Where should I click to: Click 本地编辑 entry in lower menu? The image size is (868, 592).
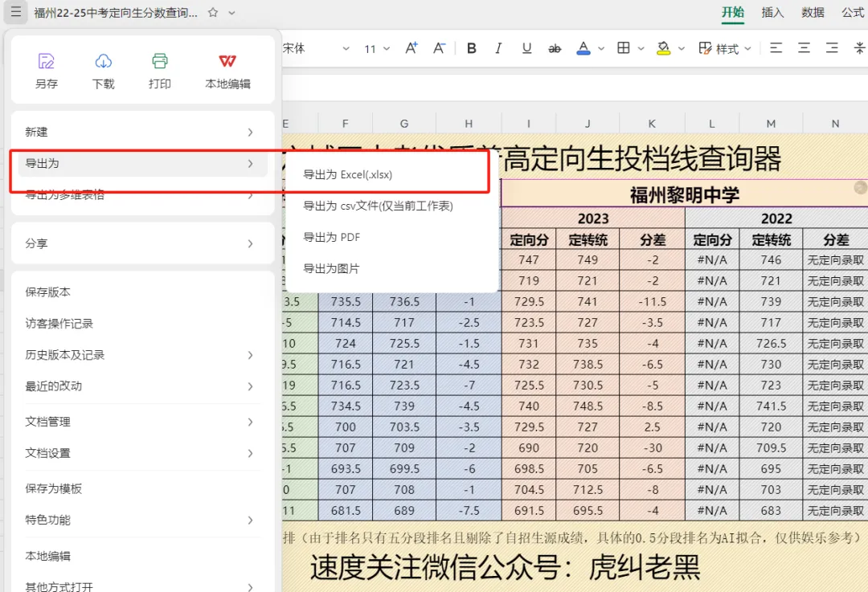click(x=142, y=556)
